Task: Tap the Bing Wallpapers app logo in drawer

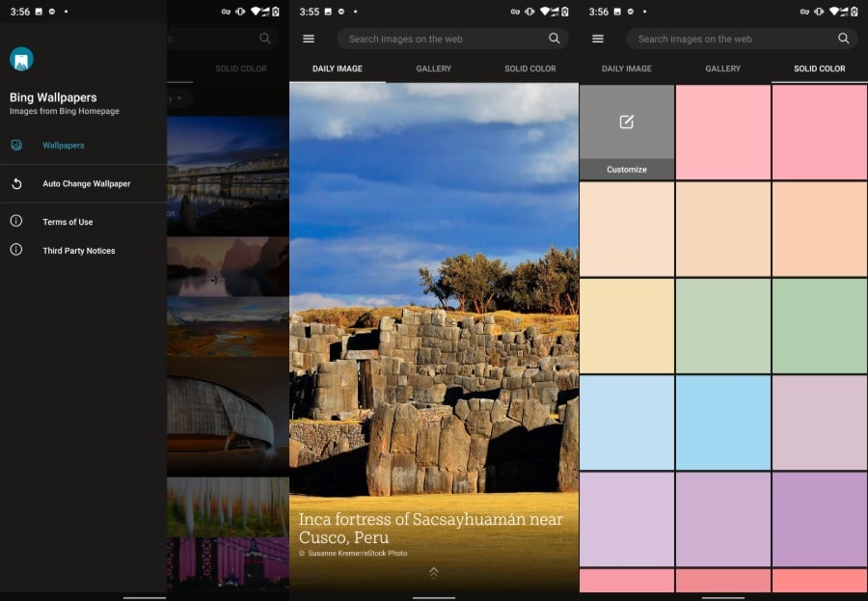Action: pos(21,59)
